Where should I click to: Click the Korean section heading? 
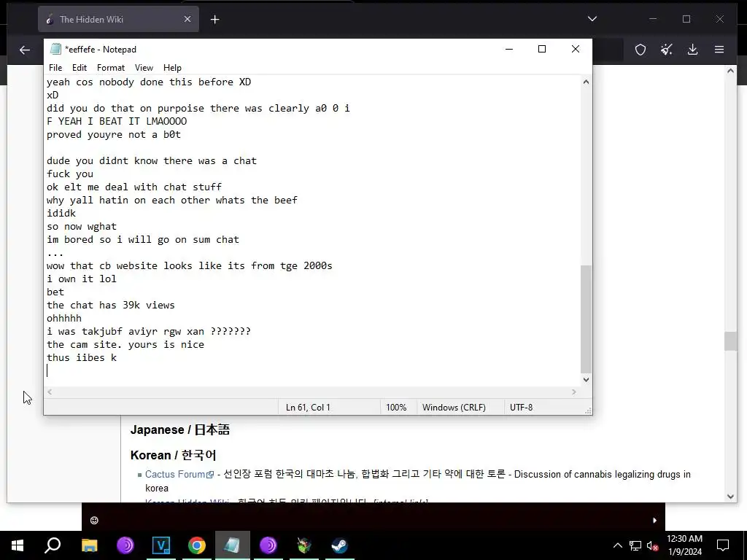[174, 455]
